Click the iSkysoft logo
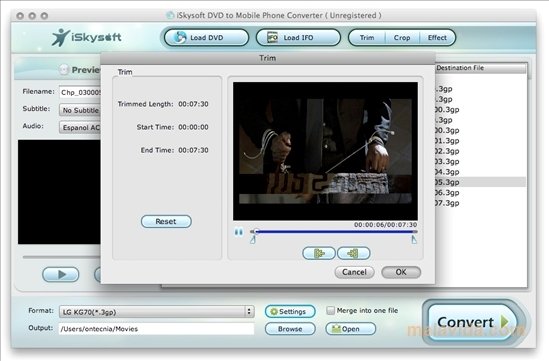The width and height of the screenshot is (549, 361). 86,37
